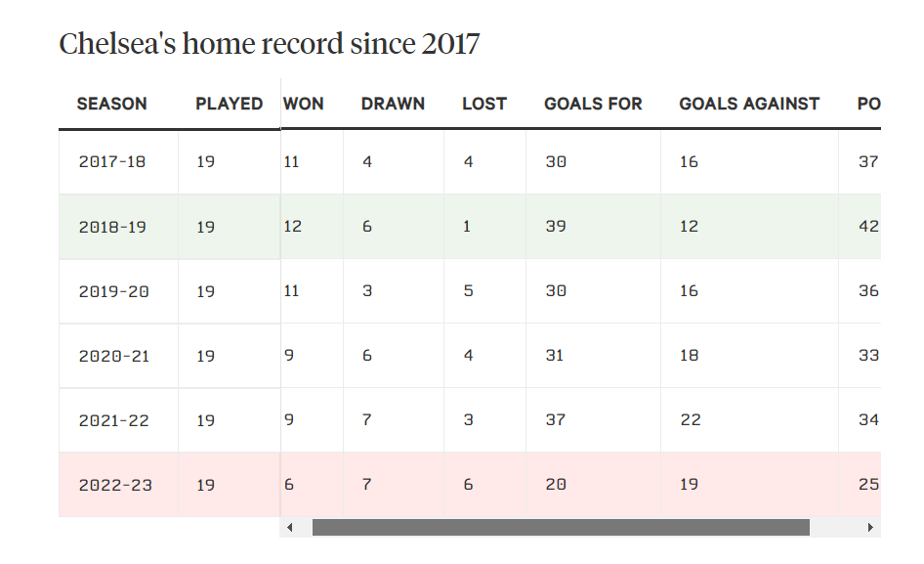This screenshot has width=924, height=564.
Task: Select the WON column header
Action: [x=304, y=104]
